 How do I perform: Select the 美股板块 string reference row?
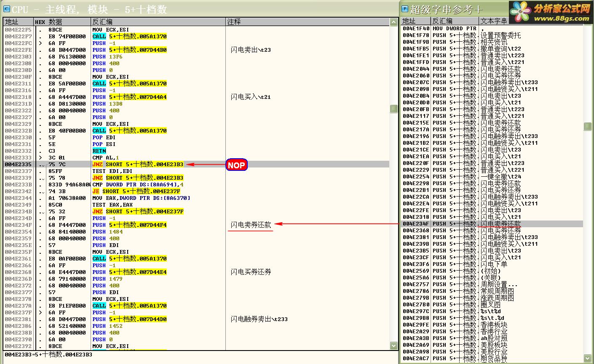tap(492, 345)
